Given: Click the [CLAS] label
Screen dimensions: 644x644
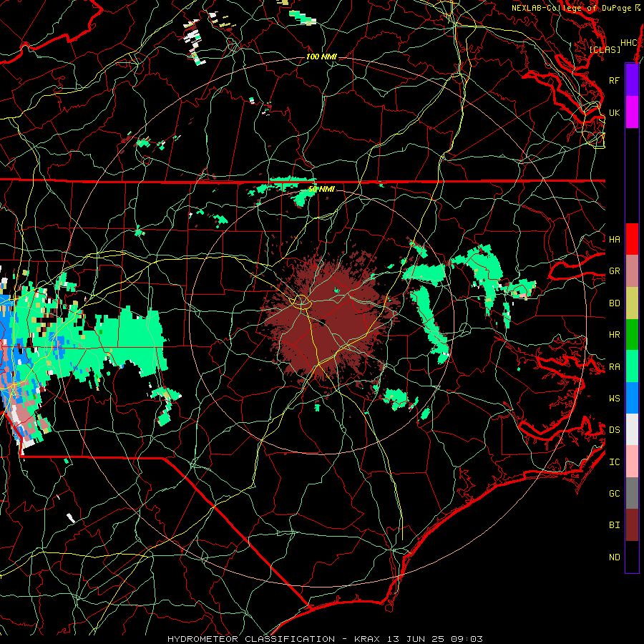Looking at the screenshot, I should pyautogui.click(x=605, y=49).
